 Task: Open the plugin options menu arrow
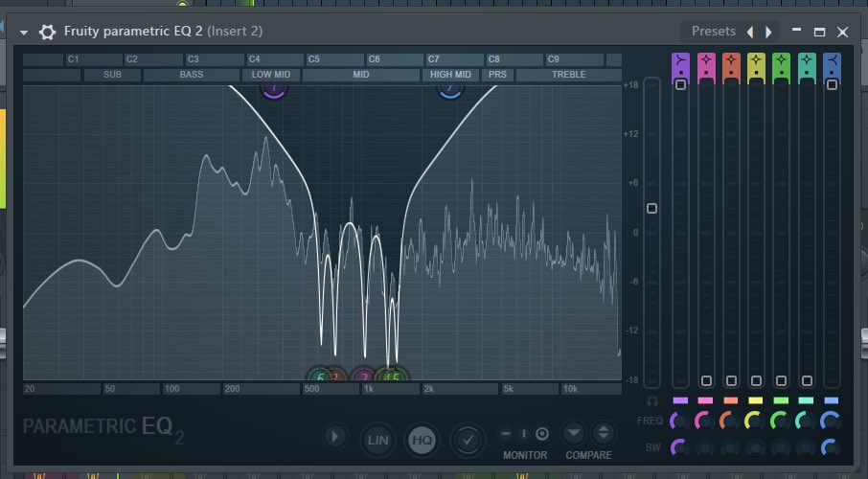click(24, 33)
